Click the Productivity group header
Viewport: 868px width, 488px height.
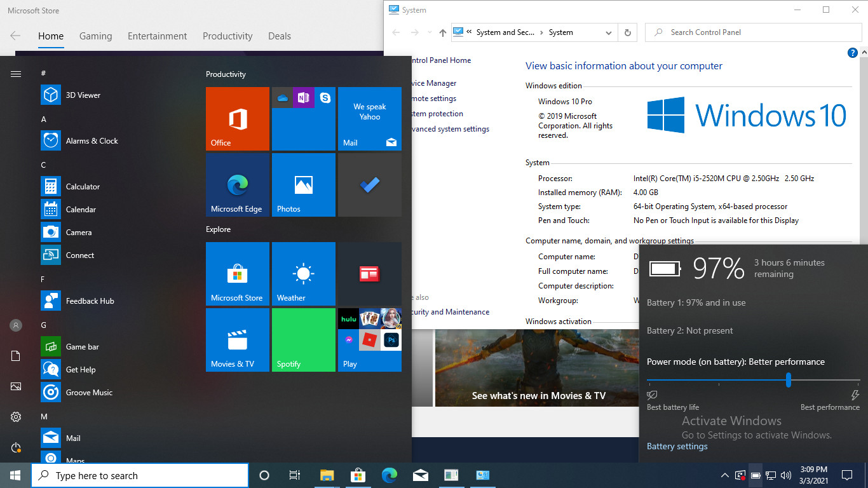[x=226, y=74]
